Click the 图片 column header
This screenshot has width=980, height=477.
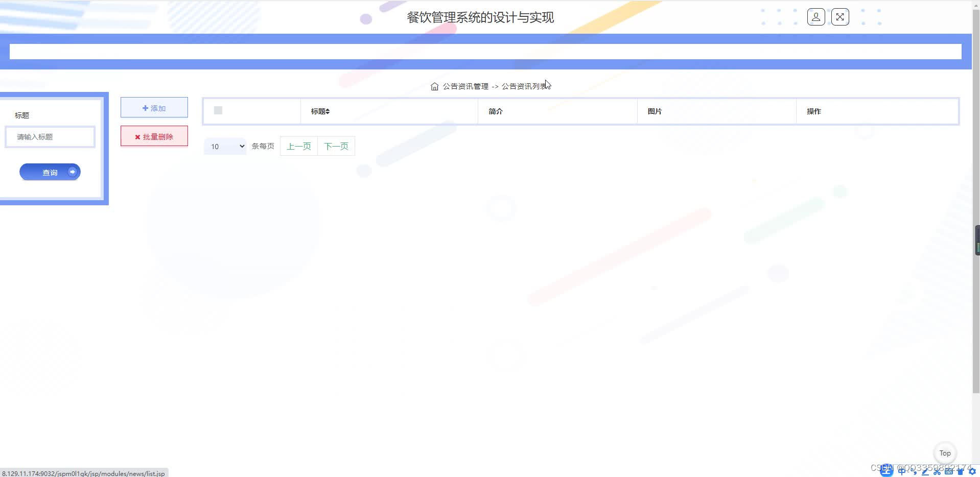tap(655, 111)
